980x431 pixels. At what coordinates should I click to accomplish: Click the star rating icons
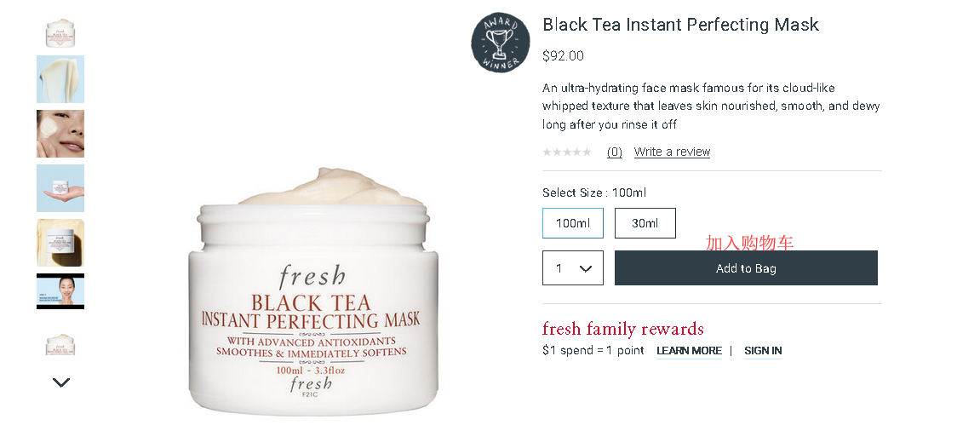tap(567, 152)
